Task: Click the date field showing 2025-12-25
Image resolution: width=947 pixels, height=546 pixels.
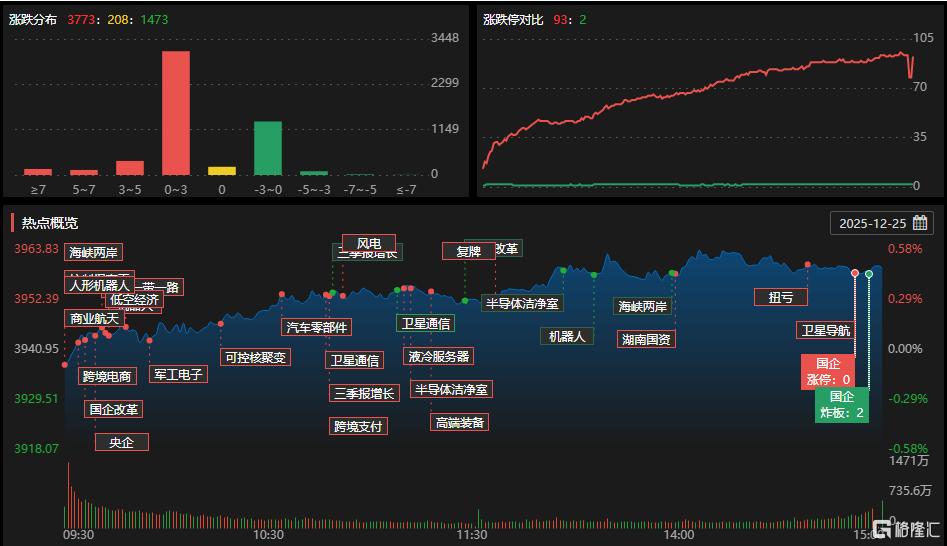Action: pyautogui.click(x=872, y=223)
